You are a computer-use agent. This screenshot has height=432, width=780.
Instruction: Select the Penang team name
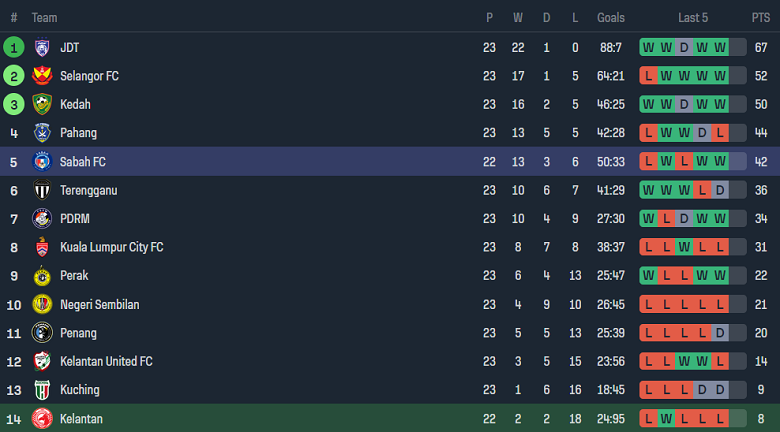click(x=78, y=333)
